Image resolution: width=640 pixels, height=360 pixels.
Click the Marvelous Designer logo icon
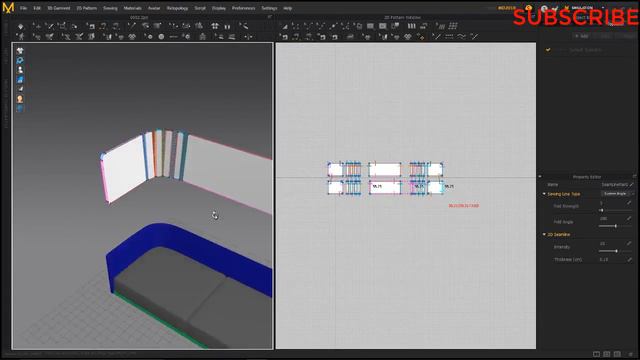tap(8, 8)
